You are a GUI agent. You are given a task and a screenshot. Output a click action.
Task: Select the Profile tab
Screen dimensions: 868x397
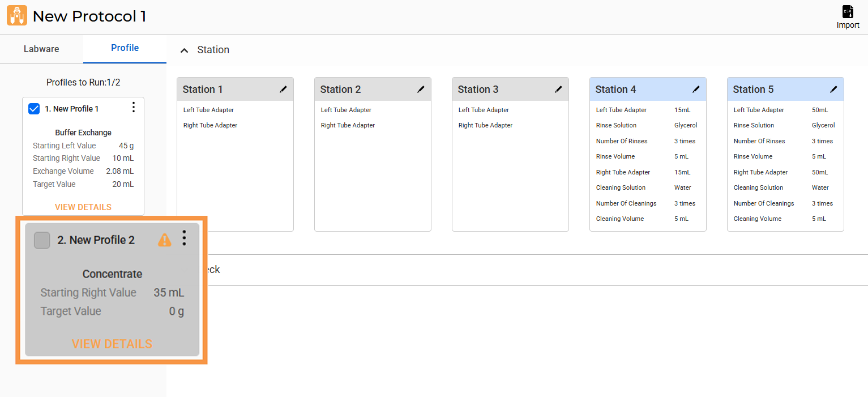pyautogui.click(x=125, y=48)
